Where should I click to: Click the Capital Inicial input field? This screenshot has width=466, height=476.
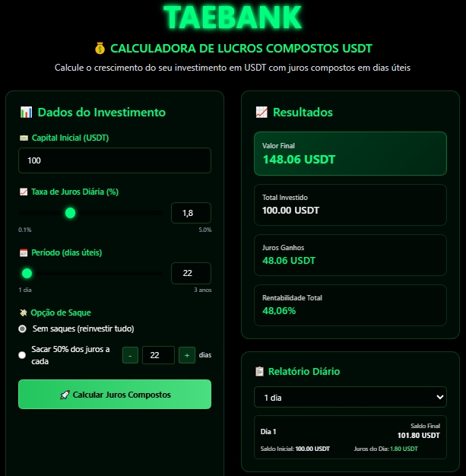[115, 160]
